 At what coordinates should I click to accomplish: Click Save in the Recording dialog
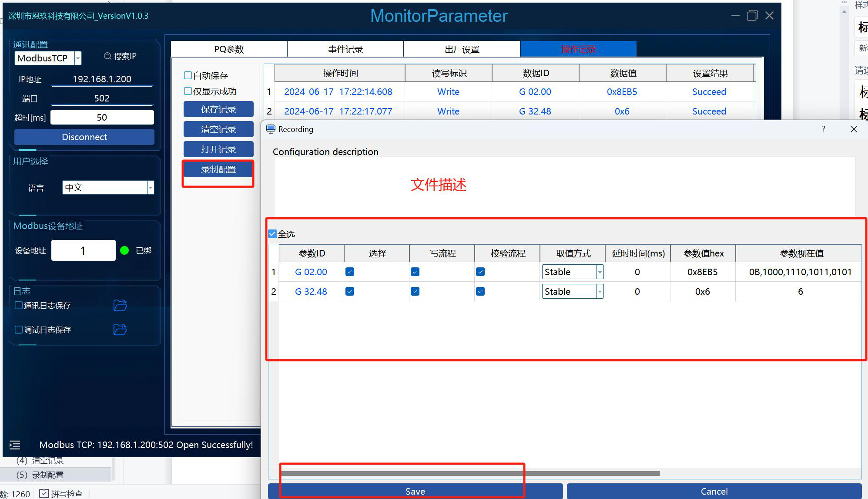416,491
